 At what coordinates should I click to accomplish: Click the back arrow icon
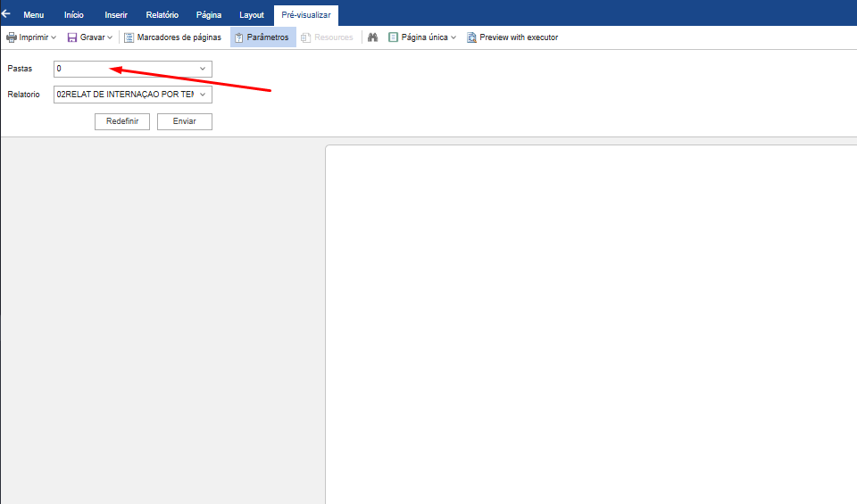point(6,13)
